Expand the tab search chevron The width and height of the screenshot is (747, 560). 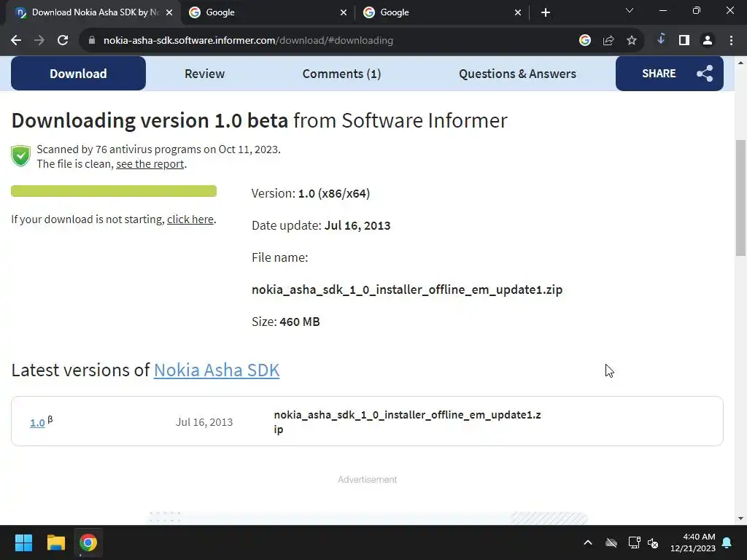click(x=630, y=10)
